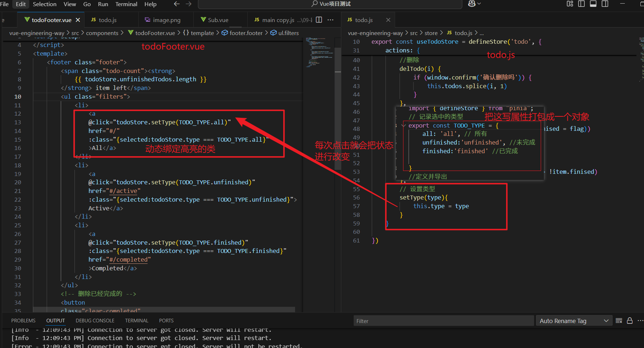
Task: Click the Vue项目测试 command center search box
Action: click(x=330, y=4)
